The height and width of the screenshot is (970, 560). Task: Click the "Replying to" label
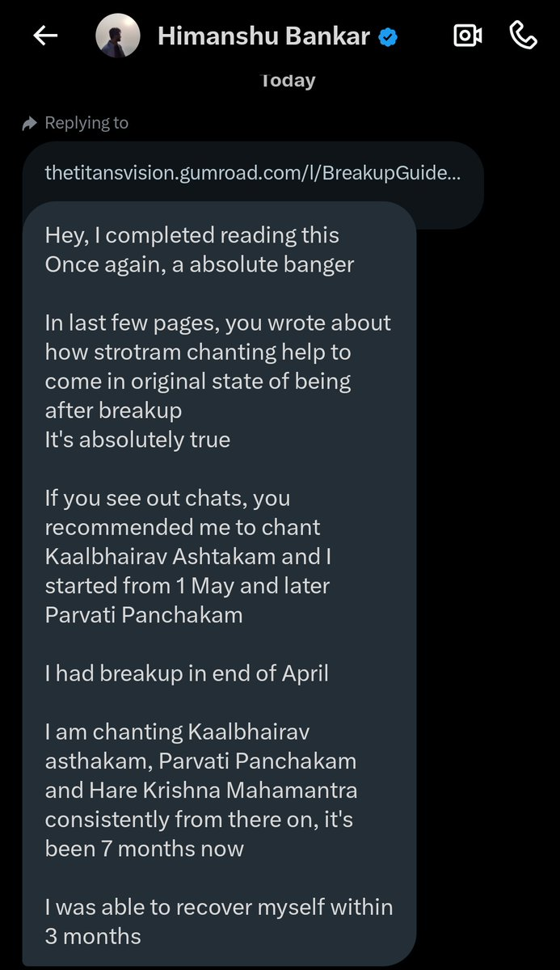[86, 123]
